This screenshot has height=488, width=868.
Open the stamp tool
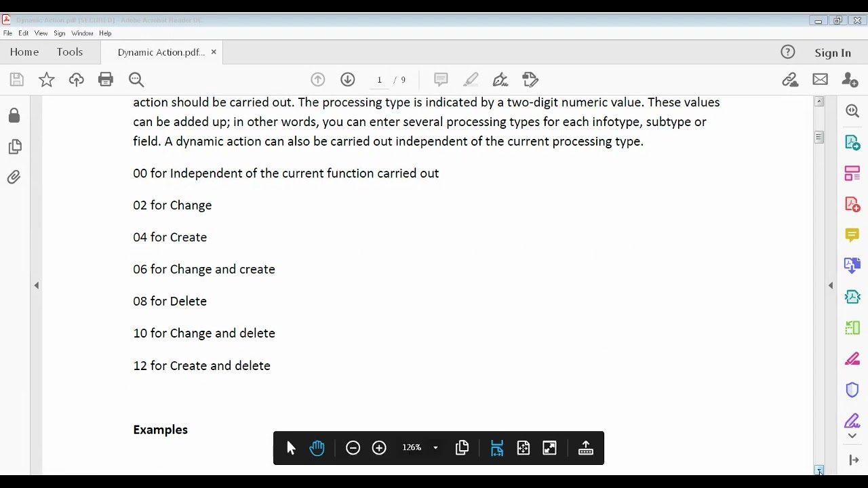(530, 79)
